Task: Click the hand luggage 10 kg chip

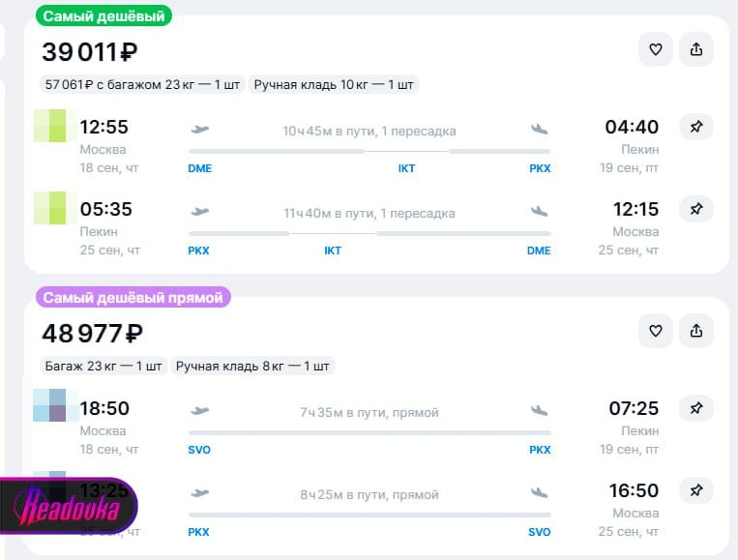Action: pyautogui.click(x=334, y=85)
